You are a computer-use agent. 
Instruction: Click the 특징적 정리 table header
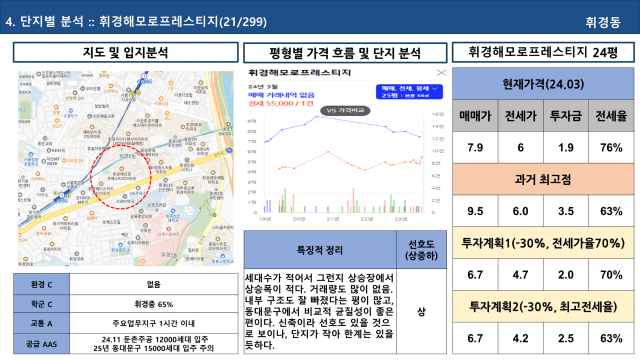pyautogui.click(x=320, y=250)
